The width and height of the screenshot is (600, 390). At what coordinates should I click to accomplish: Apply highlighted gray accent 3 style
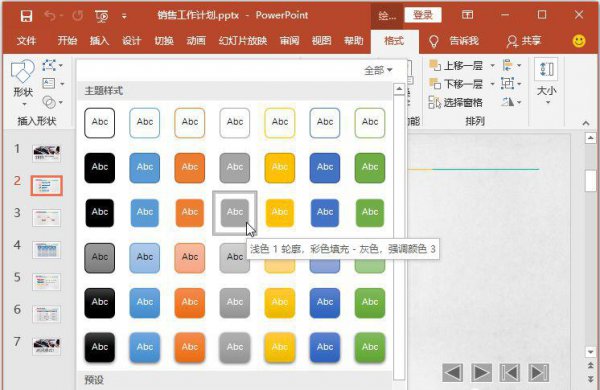tap(235, 213)
